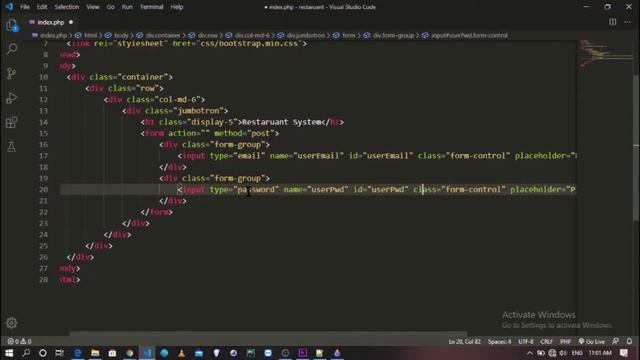Open the Manage gear in activity bar

11,323
